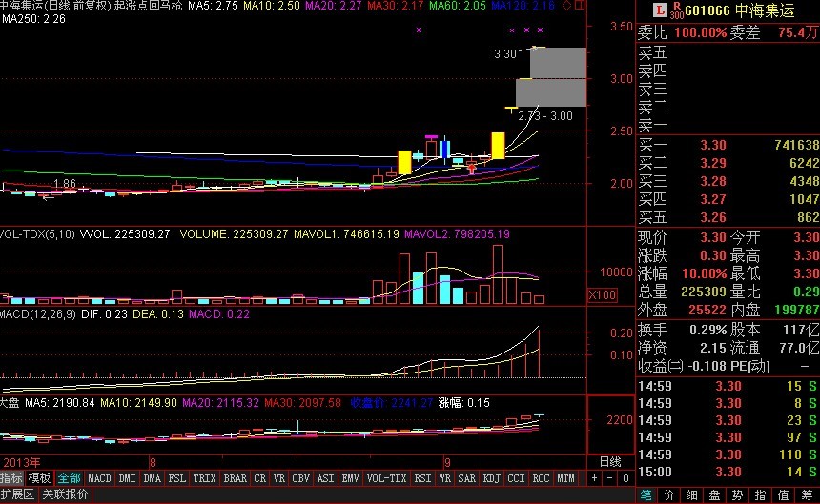Click the red L icon beside stock code
Image resolution: width=820 pixels, height=504 pixels.
pyautogui.click(x=658, y=10)
